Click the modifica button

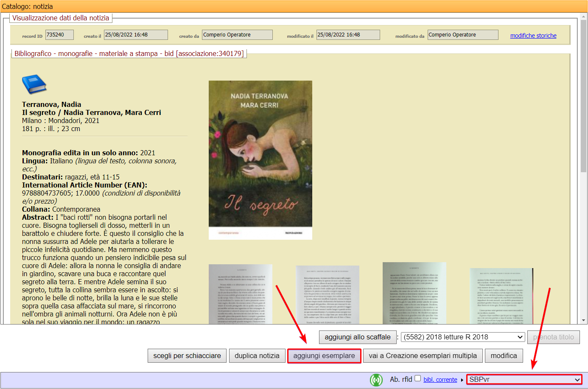504,355
